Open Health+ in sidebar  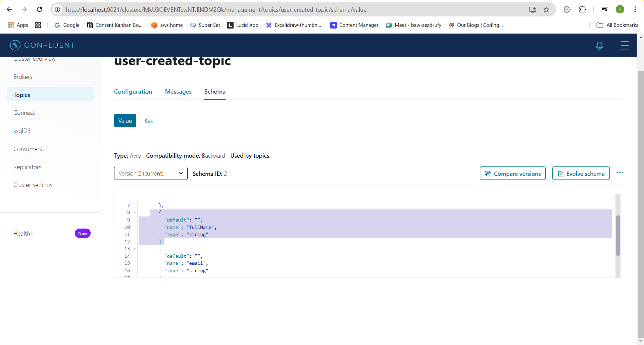23,234
